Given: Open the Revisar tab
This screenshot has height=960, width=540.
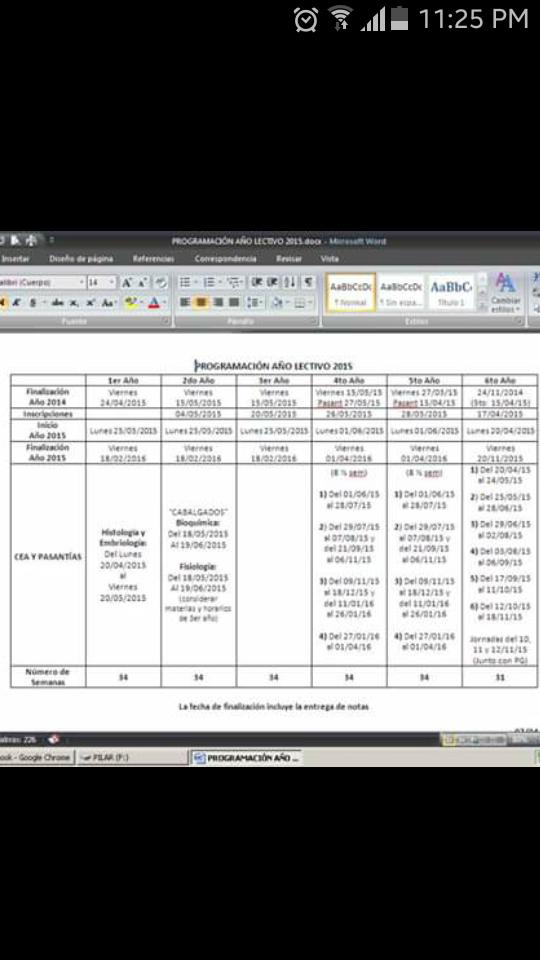Looking at the screenshot, I should click(289, 259).
